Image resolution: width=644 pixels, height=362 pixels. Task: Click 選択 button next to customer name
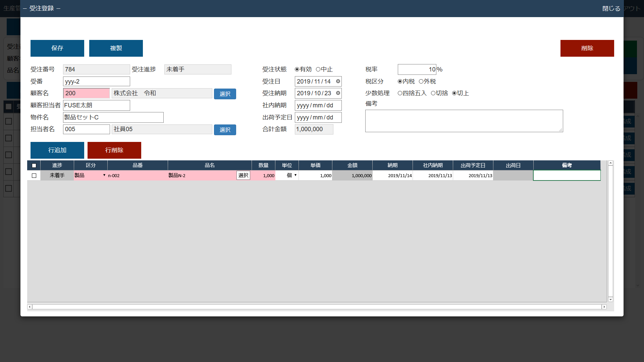point(225,94)
